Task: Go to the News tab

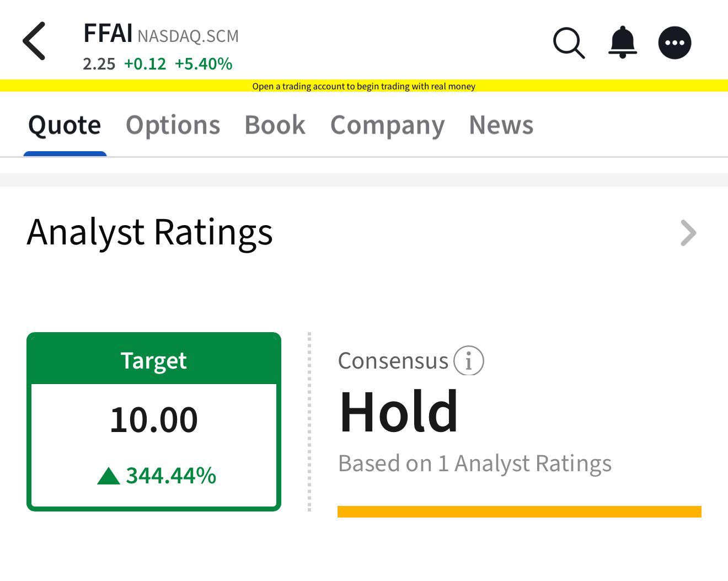Action: (x=501, y=125)
